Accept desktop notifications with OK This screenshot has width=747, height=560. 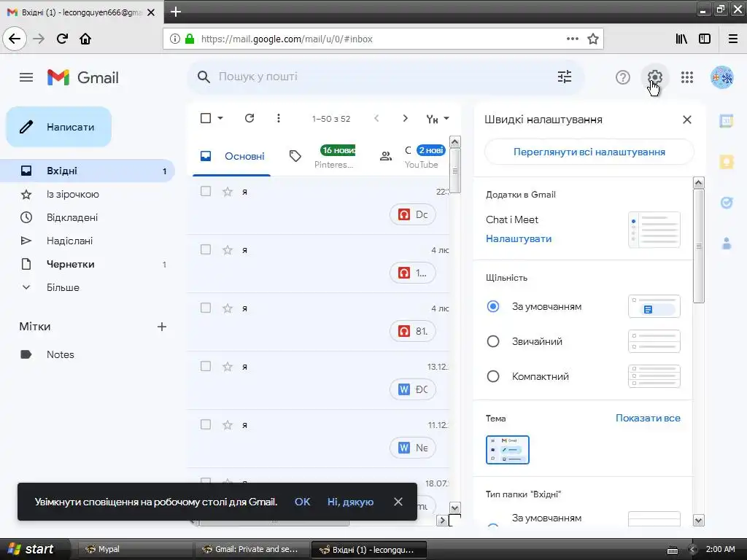[x=303, y=502]
